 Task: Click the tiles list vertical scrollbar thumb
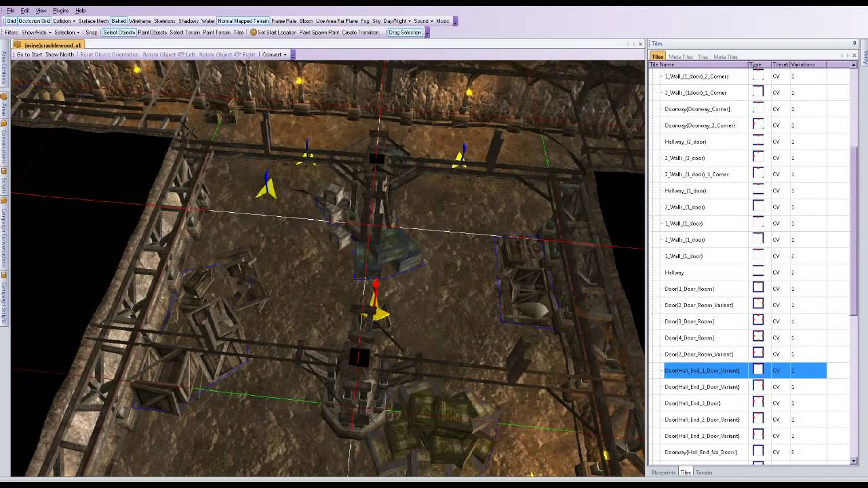point(854,230)
